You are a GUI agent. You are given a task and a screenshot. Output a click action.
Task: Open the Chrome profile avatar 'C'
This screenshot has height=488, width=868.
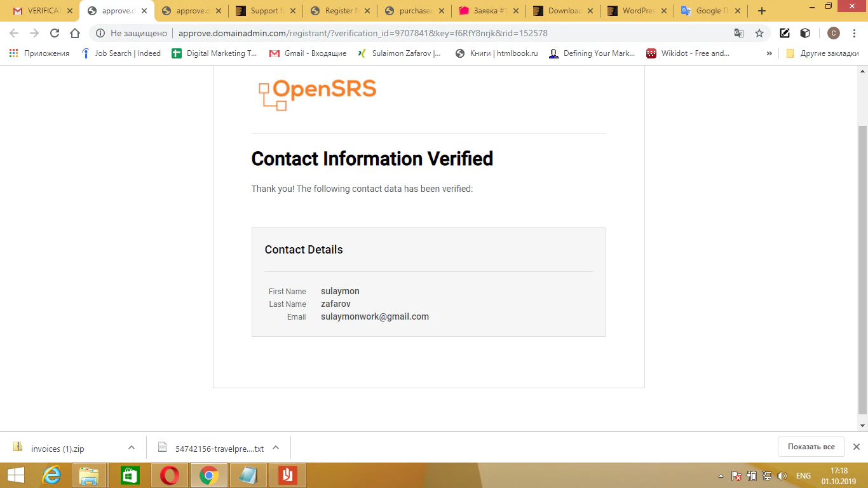coord(834,33)
